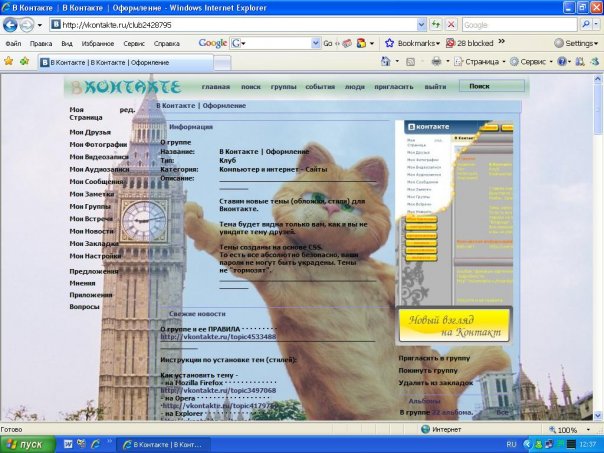Click the vertical scrollbar down arrow
Screen dimensions: 604x453
pos(598,415)
